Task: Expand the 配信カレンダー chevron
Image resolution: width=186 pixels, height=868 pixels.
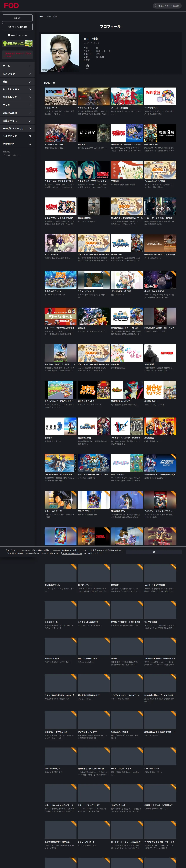Action: coord(30,97)
